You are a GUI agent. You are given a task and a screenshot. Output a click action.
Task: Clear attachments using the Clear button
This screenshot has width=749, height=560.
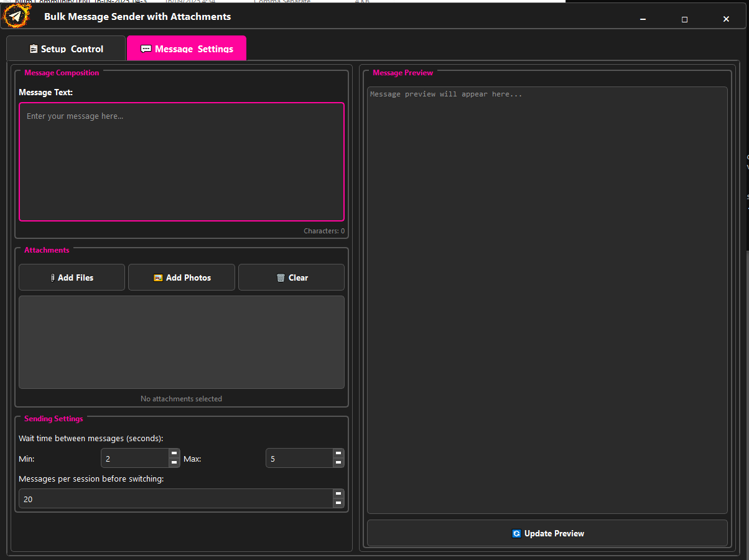[x=291, y=277]
